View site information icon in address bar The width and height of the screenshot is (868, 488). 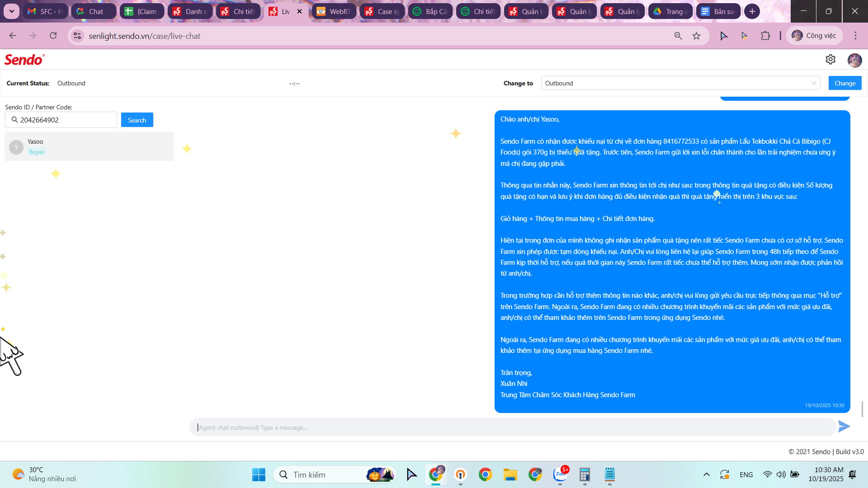point(77,36)
